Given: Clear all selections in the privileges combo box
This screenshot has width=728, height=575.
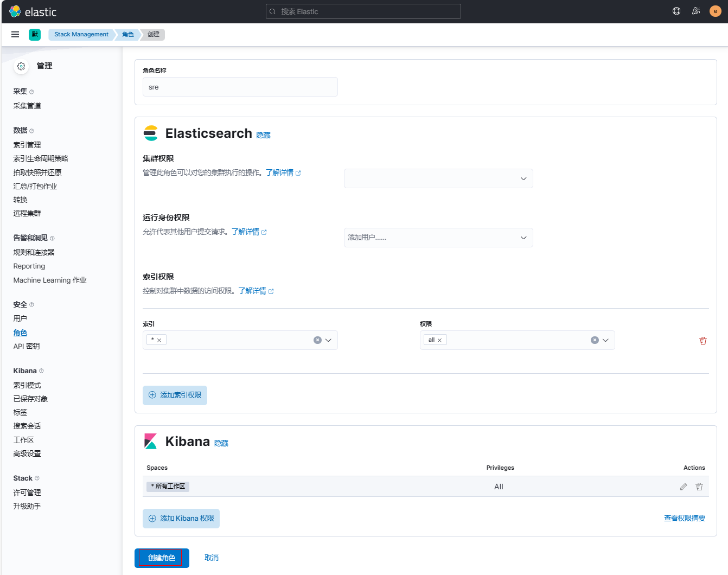Looking at the screenshot, I should (595, 340).
